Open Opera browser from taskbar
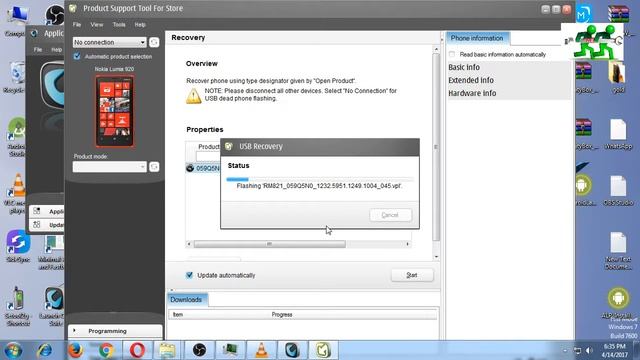Image resolution: width=640 pixels, height=360 pixels. [x=137, y=351]
